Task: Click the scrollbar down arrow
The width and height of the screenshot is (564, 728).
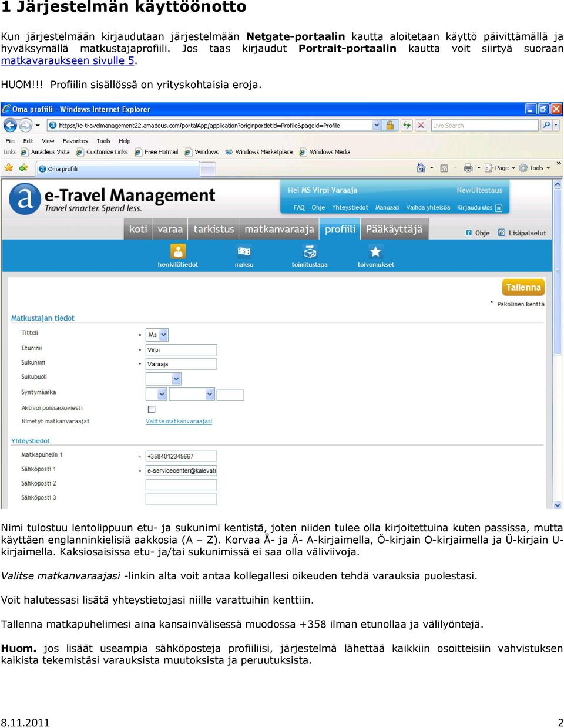Action: tap(558, 504)
